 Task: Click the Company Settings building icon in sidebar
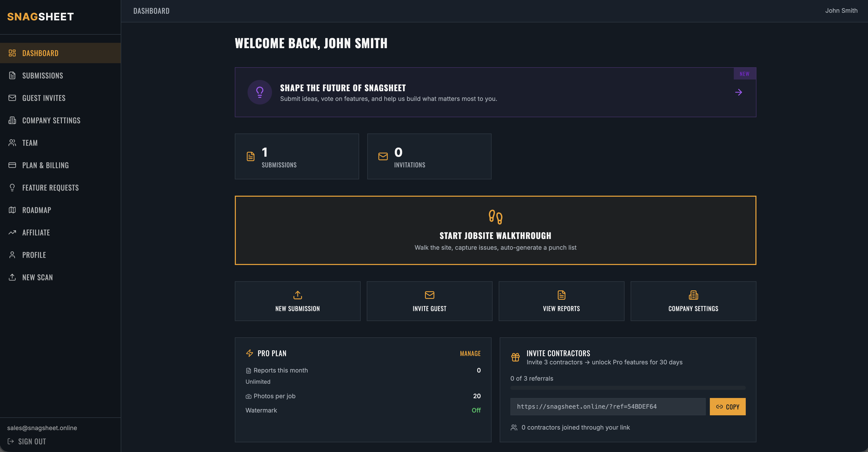coord(12,120)
